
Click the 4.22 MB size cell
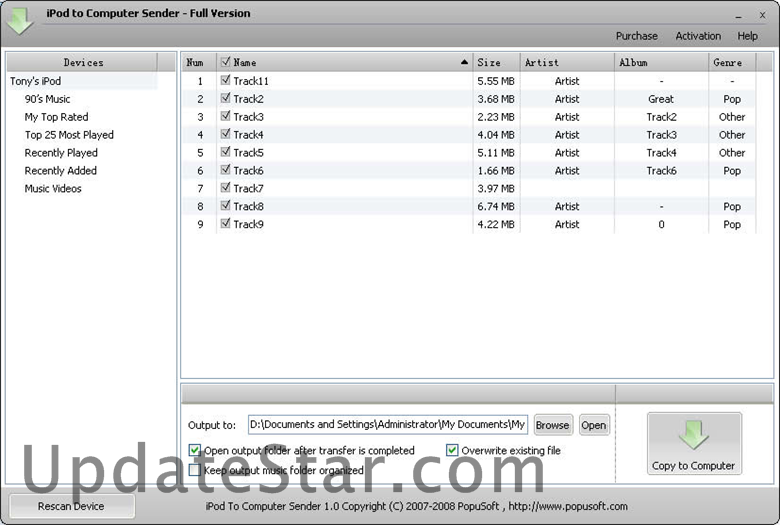[496, 224]
